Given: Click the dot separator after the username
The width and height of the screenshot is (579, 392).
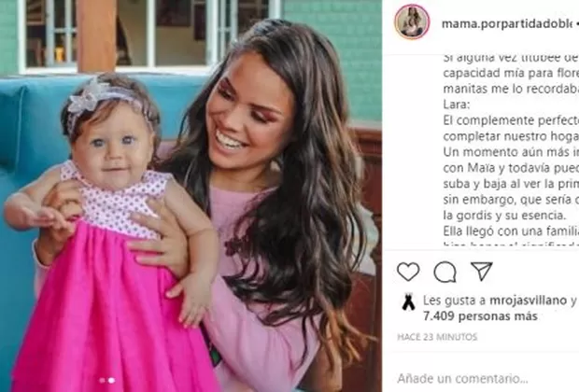Looking at the screenshot, I should coord(576,23).
